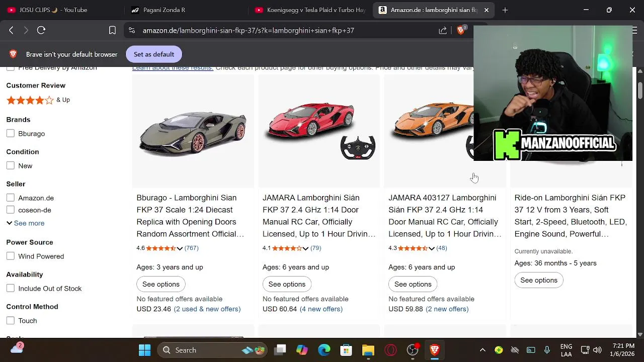This screenshot has height=362, width=644.
Task: Open the site settings icon in address bar
Action: [132, 30]
